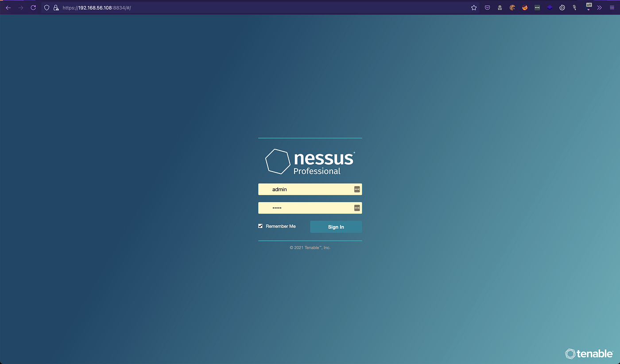Open the Pocket save icon
The image size is (620, 364).
487,8
